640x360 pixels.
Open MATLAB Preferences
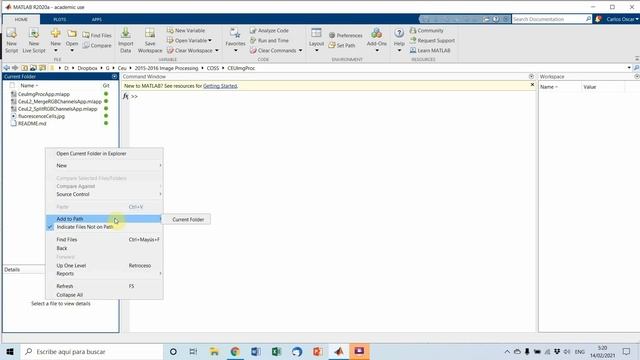click(x=345, y=36)
